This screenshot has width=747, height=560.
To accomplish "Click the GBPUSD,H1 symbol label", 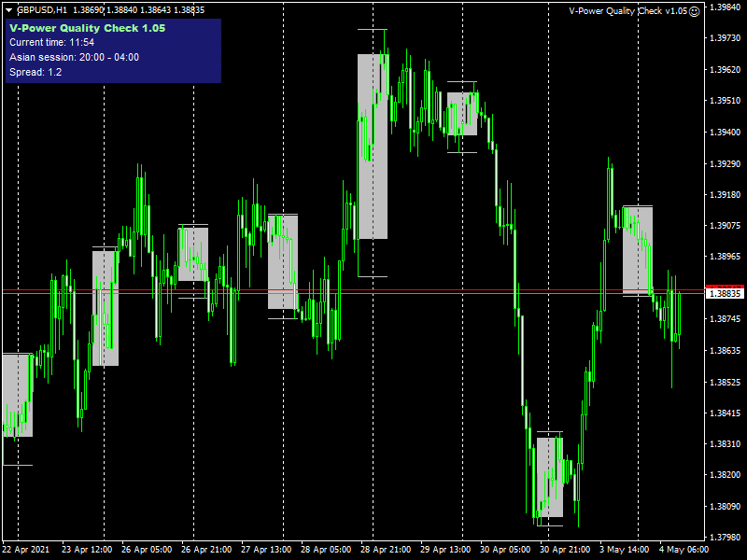I will (x=41, y=9).
